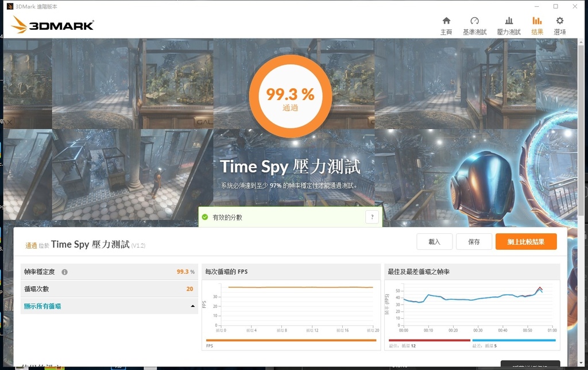
Task: Click the green valid score checkmark icon
Action: tap(205, 217)
